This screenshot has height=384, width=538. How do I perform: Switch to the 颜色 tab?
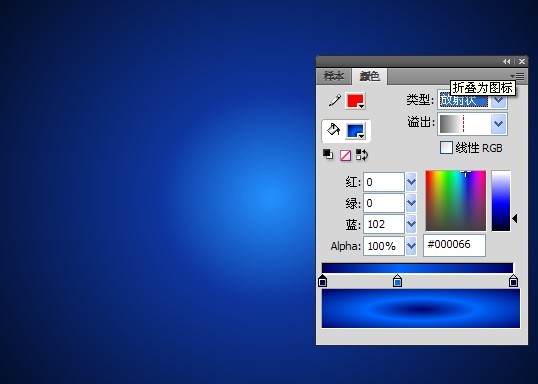(x=370, y=76)
